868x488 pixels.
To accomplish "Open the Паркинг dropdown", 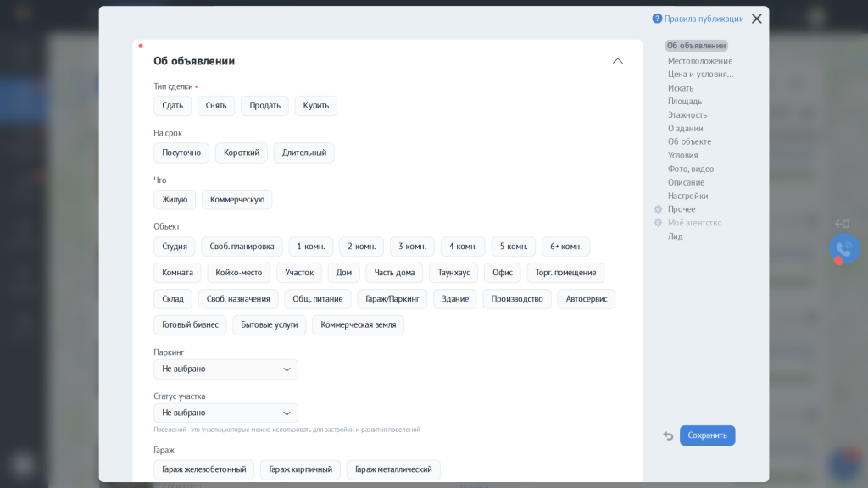I will pos(225,369).
